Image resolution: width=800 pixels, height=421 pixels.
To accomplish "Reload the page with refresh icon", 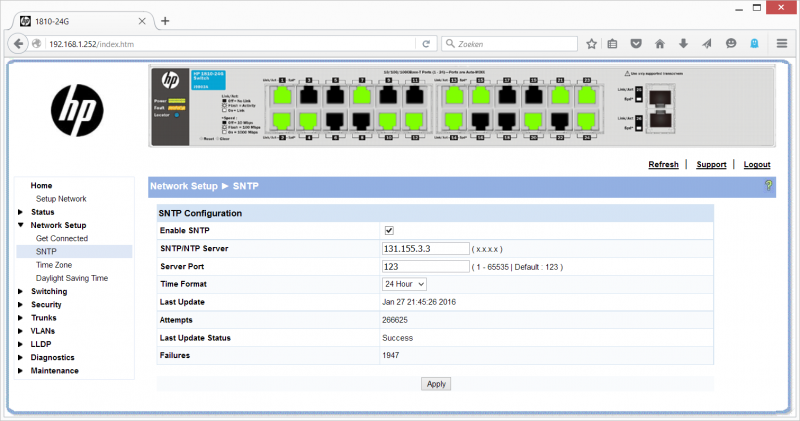I will [x=426, y=44].
